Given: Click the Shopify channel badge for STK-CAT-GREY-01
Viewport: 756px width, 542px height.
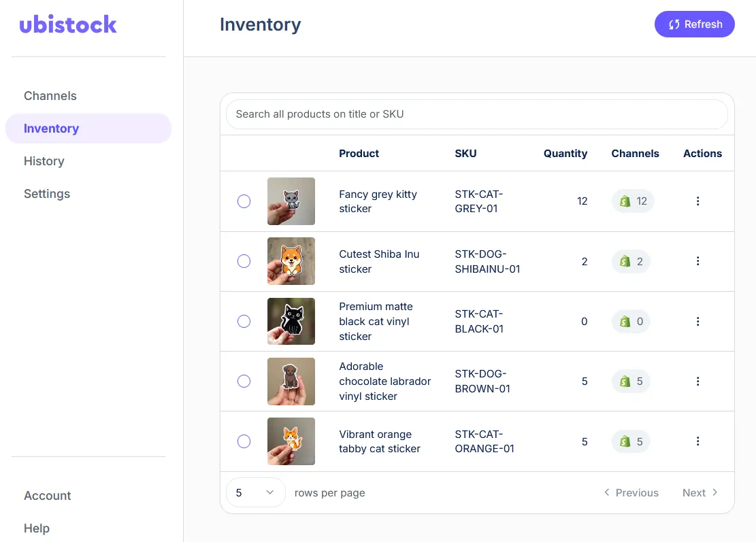Looking at the screenshot, I should pos(633,201).
